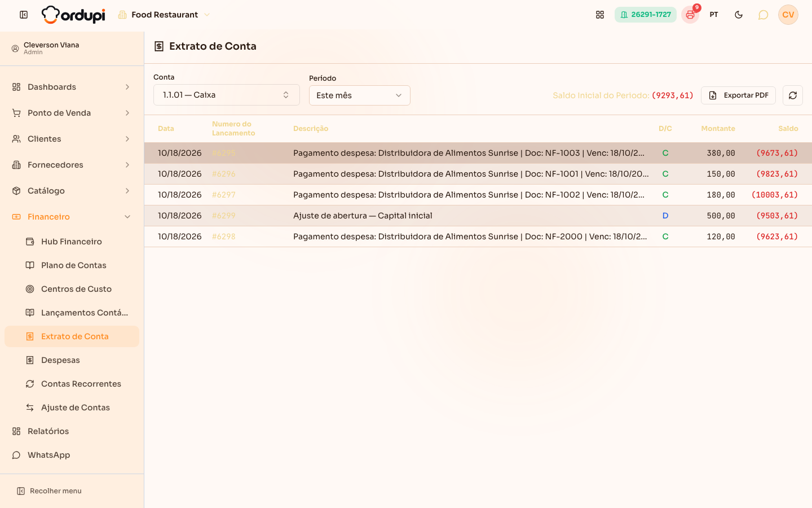This screenshot has height=508, width=812.
Task: Open entry link #6297
Action: coord(224,195)
